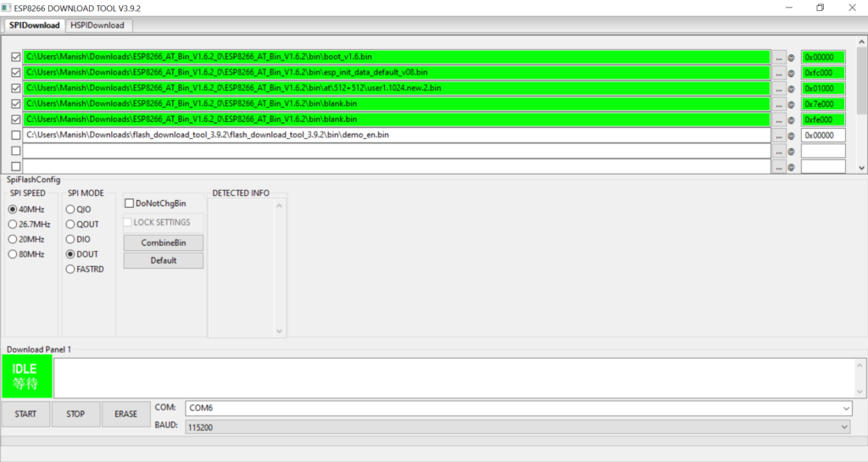Click browse button for demo_en.bin row

(x=779, y=136)
